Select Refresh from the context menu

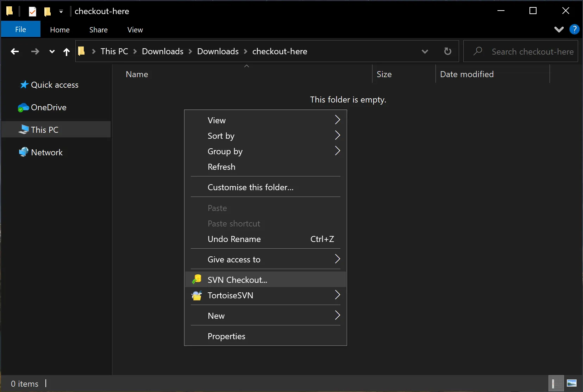[221, 167]
